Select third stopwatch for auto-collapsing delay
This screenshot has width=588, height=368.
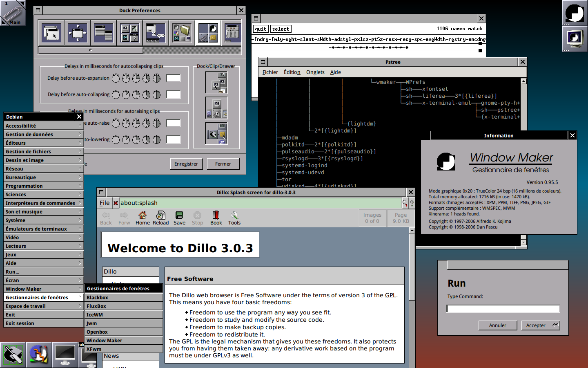pos(136,94)
